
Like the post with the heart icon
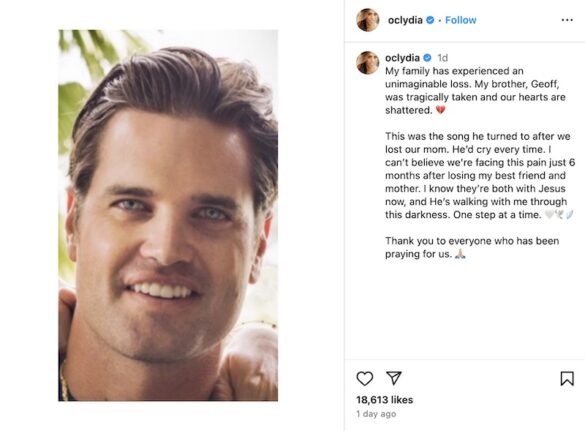[x=365, y=378]
